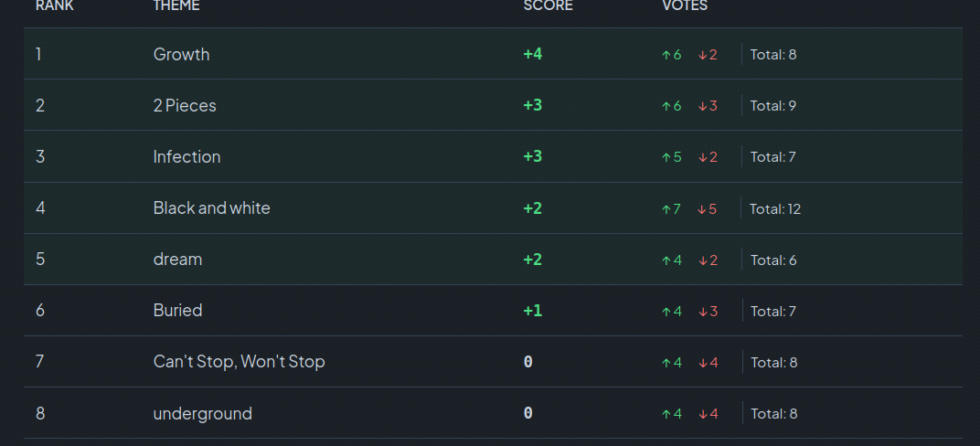Click the +4 score for Growth
Image resolution: width=980 pixels, height=446 pixels.
click(x=532, y=54)
